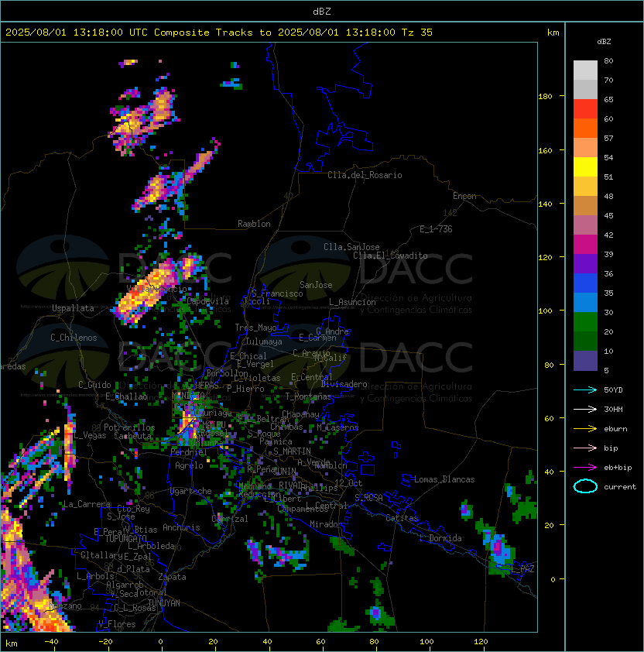Click the 'current' legend label
The image size is (644, 652).
620,487
